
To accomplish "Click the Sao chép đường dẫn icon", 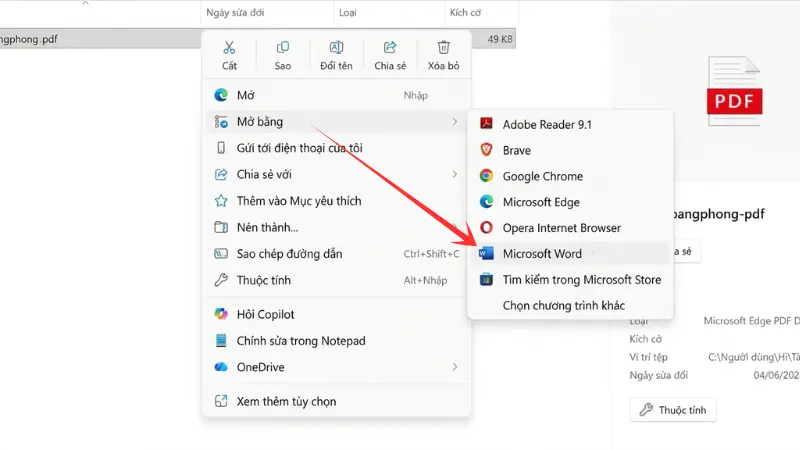I will pos(221,254).
